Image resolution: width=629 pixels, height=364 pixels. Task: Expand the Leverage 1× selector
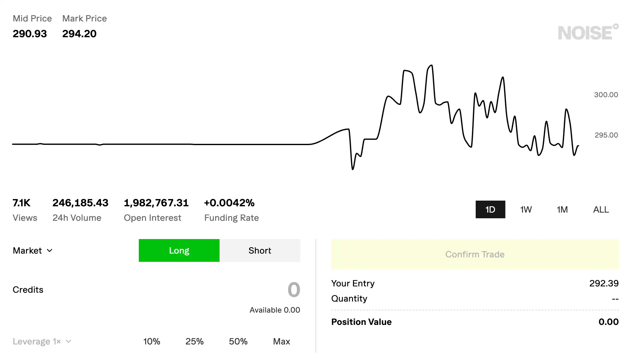tap(42, 341)
